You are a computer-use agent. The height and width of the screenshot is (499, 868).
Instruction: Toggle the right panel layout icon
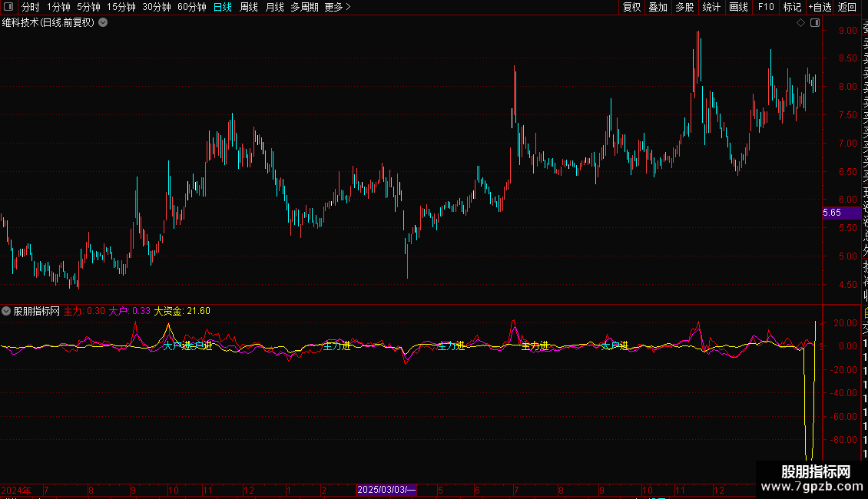tap(815, 23)
